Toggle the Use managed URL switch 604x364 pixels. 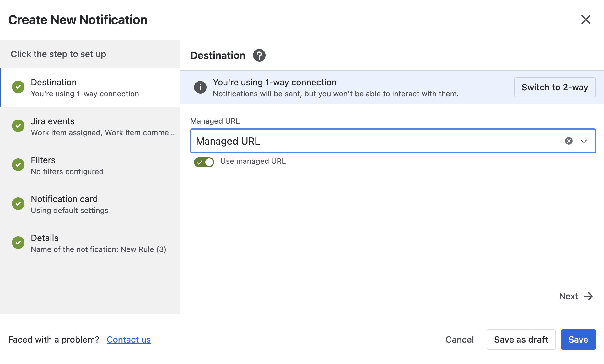point(204,162)
